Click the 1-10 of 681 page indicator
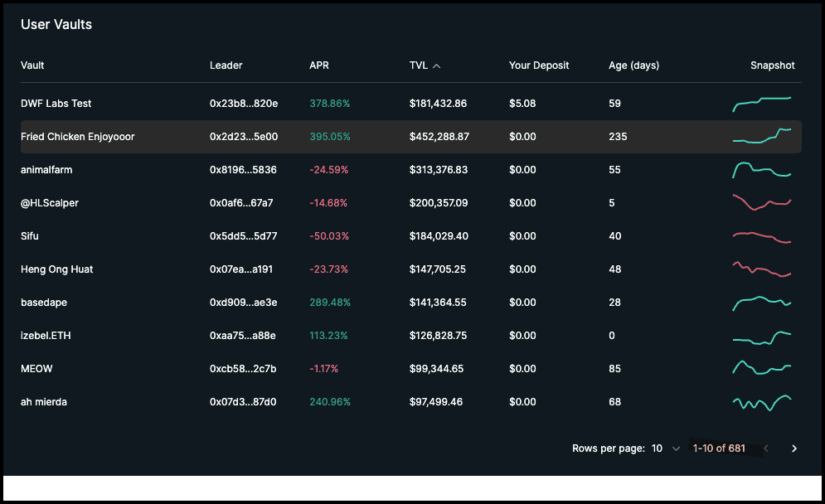 [719, 448]
